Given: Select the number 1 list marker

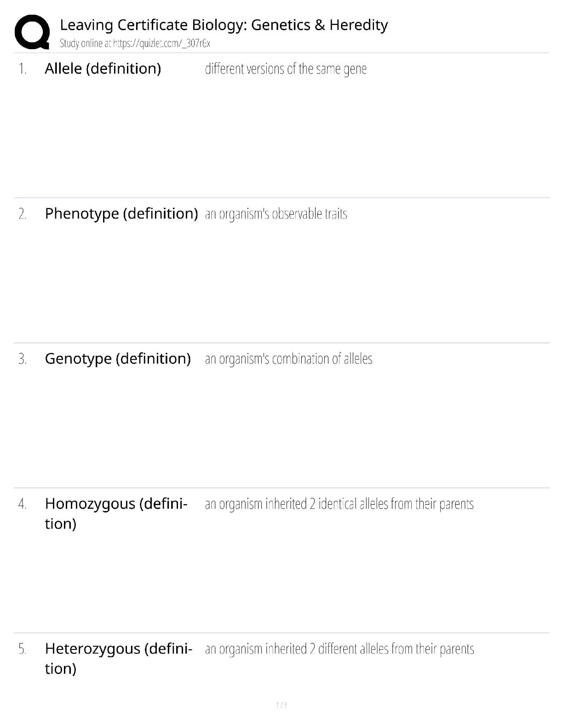Looking at the screenshot, I should pyautogui.click(x=23, y=69).
